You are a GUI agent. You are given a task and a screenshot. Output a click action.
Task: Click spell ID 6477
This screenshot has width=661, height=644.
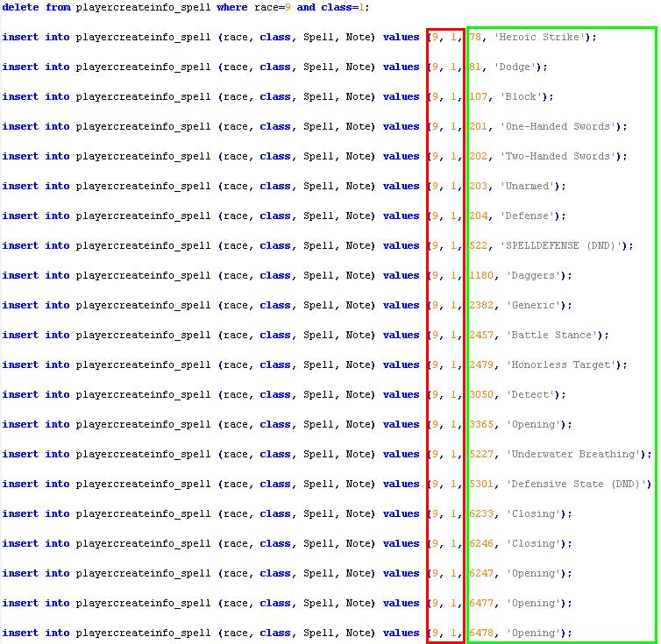click(x=481, y=603)
